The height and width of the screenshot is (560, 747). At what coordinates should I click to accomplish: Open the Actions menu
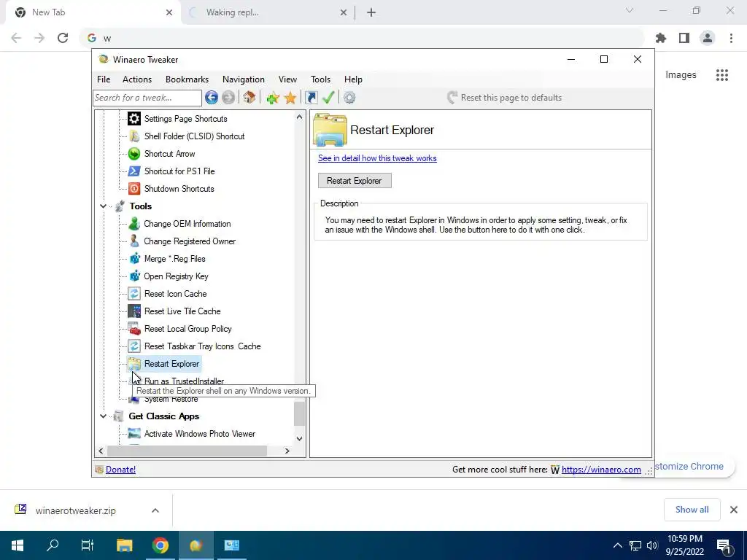pyautogui.click(x=137, y=79)
